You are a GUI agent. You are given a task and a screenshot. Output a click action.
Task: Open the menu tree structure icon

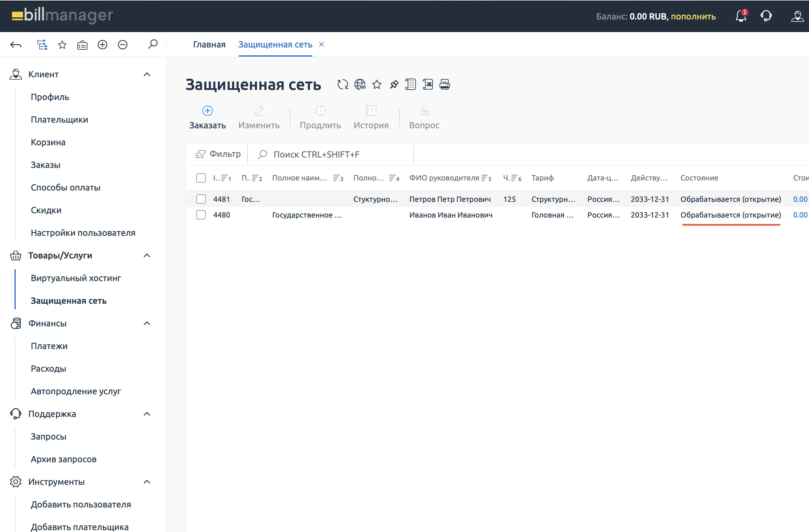click(x=42, y=45)
